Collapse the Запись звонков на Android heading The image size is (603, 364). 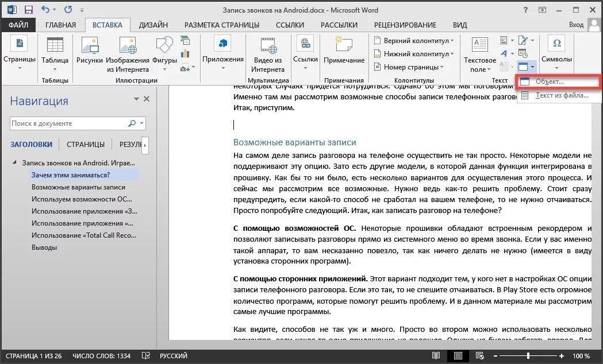tap(14, 162)
